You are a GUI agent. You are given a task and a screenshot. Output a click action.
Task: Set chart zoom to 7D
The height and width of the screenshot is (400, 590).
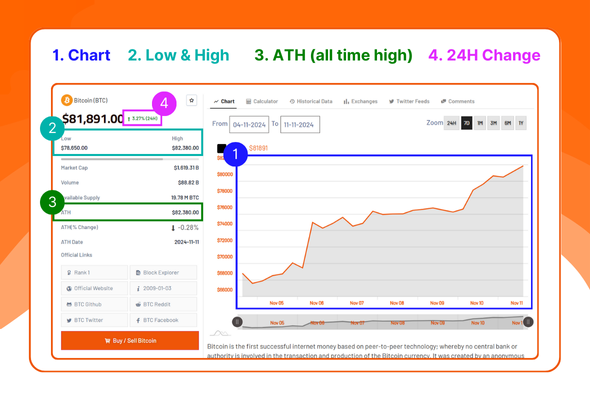point(467,123)
